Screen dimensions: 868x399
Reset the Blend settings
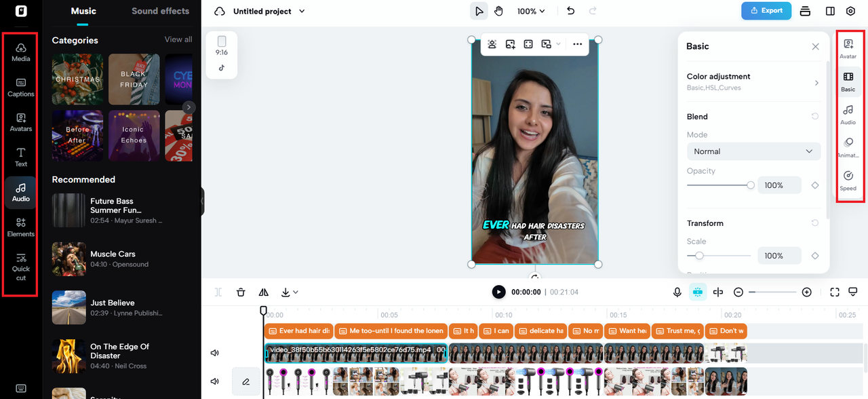pyautogui.click(x=815, y=117)
